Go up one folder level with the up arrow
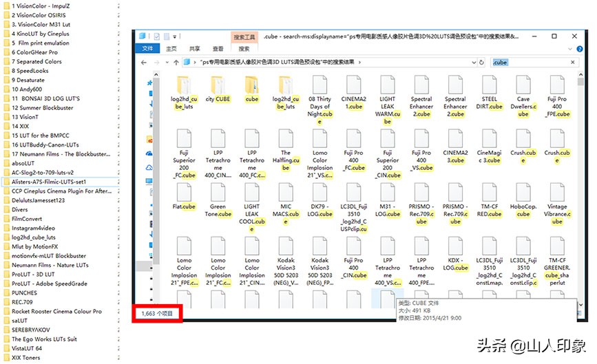 pyautogui.click(x=176, y=63)
